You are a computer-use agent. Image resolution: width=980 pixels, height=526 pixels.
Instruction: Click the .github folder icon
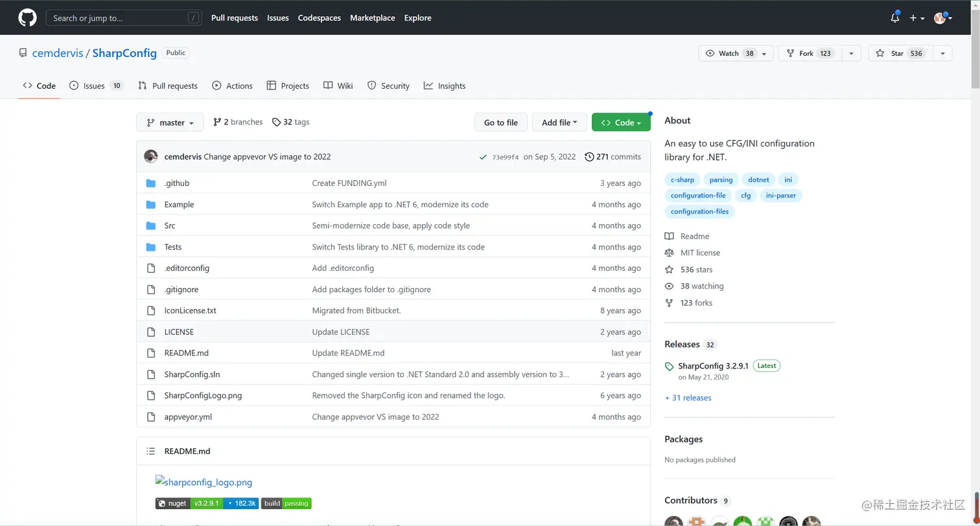(x=151, y=183)
